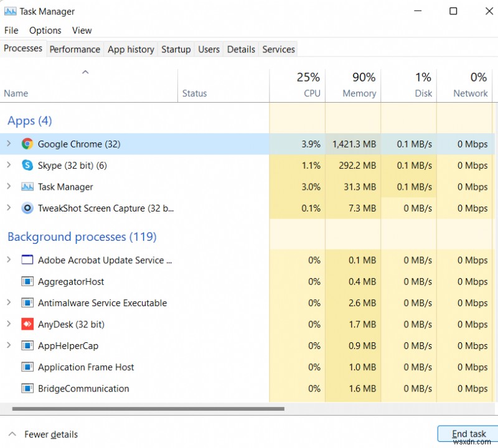Click the Task Manager row icon under Apps
The width and height of the screenshot is (498, 448).
pos(27,187)
